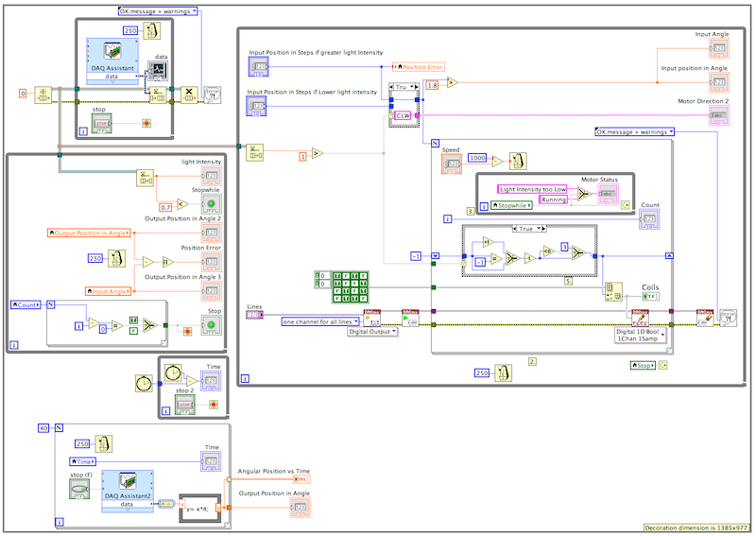Click the light Intensity indicator terminal

(x=211, y=176)
